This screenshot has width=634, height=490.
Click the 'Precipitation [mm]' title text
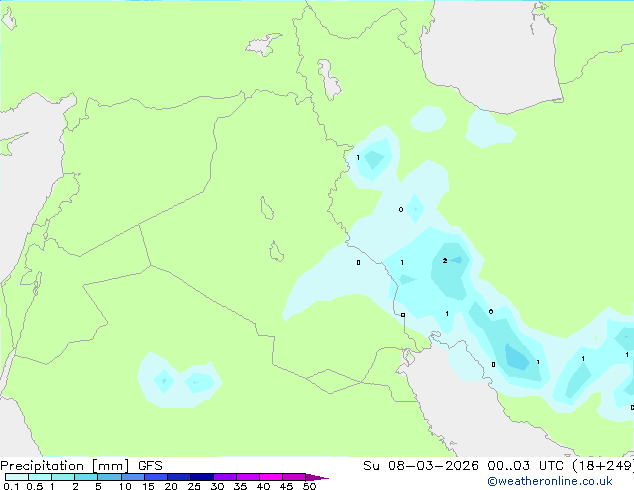tap(65, 466)
